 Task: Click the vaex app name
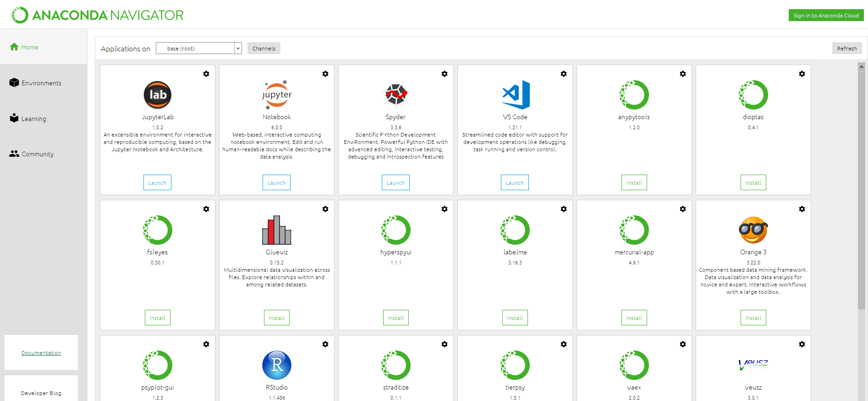(634, 387)
